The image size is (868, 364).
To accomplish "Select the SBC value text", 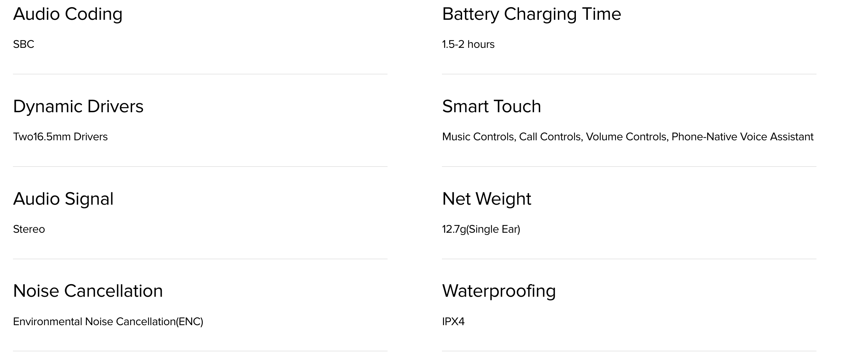I will tap(23, 44).
